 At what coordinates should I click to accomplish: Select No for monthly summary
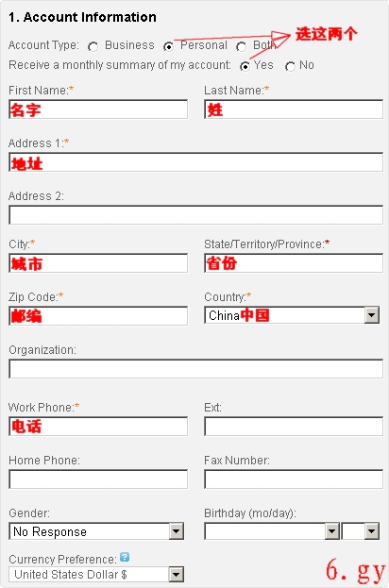click(290, 66)
